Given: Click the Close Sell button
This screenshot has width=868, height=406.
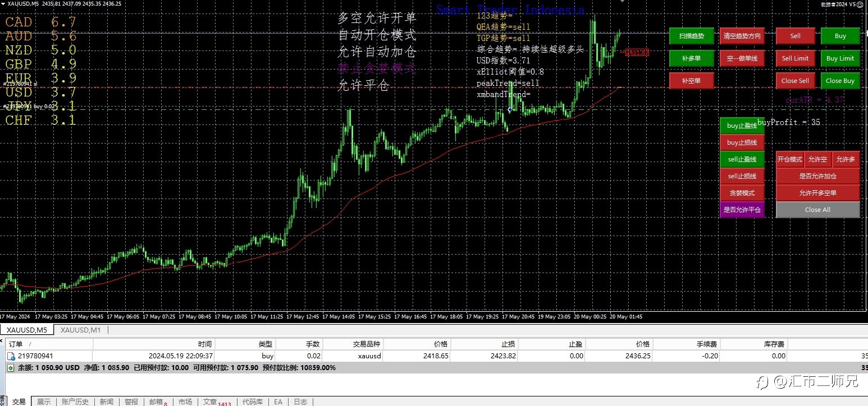Looking at the screenshot, I should [795, 81].
